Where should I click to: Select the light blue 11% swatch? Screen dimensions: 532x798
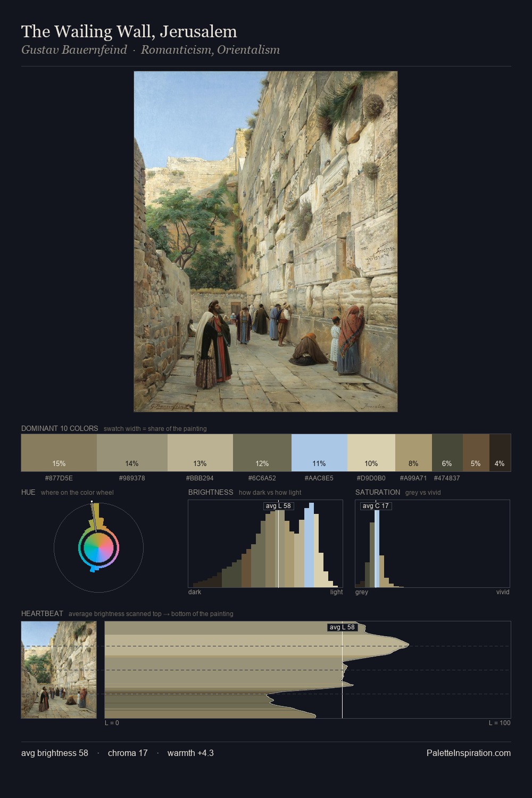319,453
